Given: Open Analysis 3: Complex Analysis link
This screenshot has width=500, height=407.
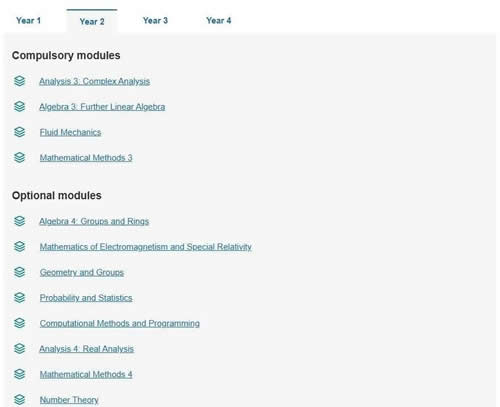Looking at the screenshot, I should 94,81.
